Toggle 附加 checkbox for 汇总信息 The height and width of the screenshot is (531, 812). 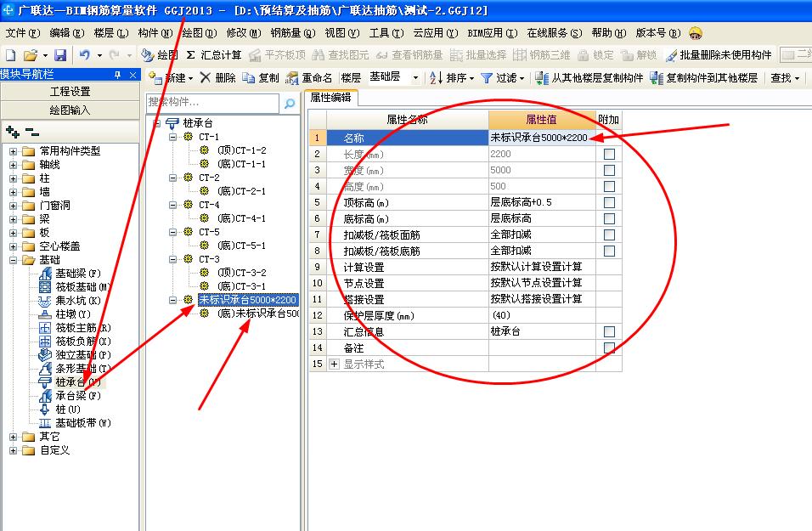610,331
